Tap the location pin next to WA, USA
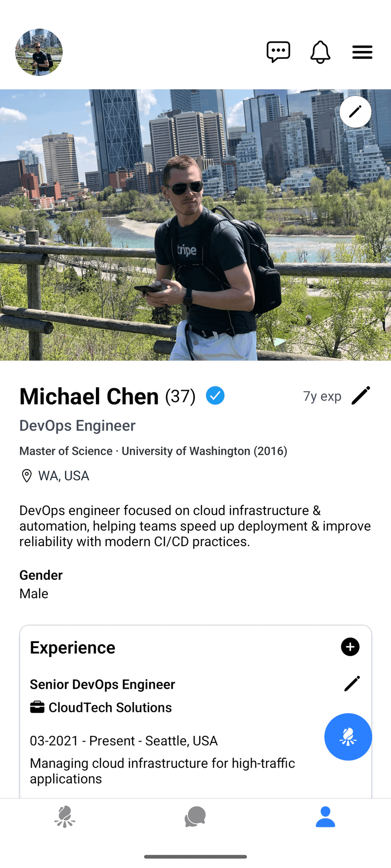 pos(27,476)
